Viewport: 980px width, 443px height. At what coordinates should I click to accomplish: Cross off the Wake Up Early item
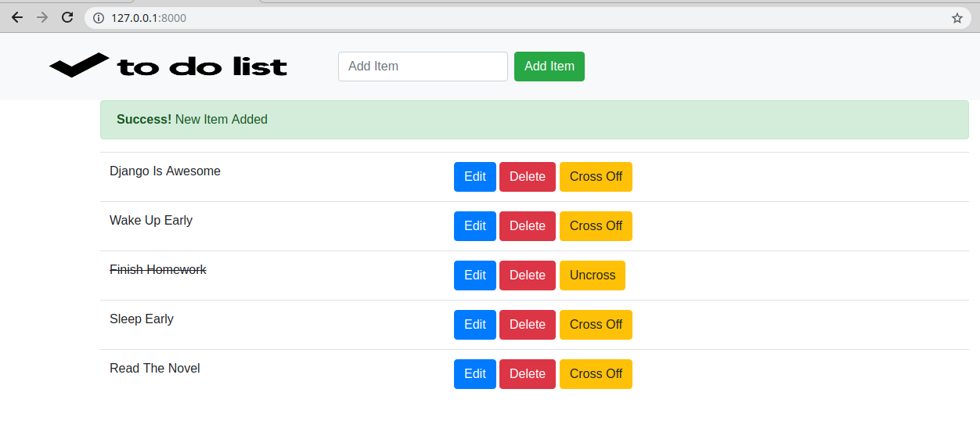596,226
